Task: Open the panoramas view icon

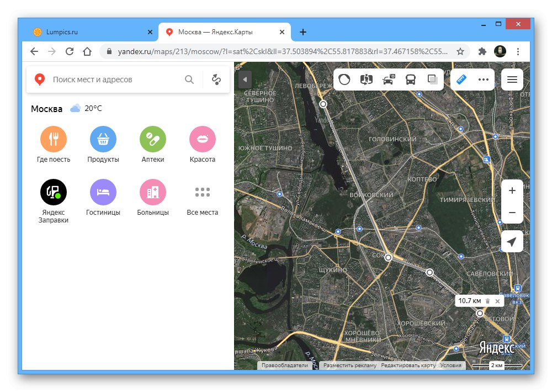Action: coord(367,80)
